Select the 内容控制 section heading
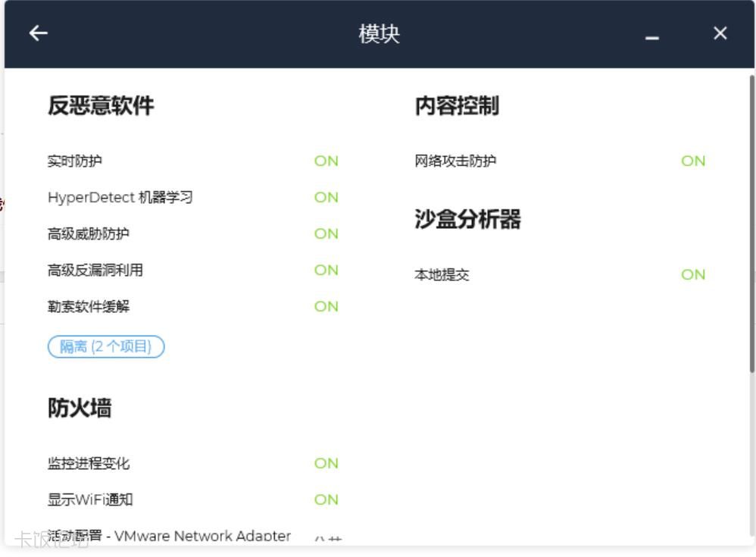Screen dimensions: 756x557 (456, 105)
